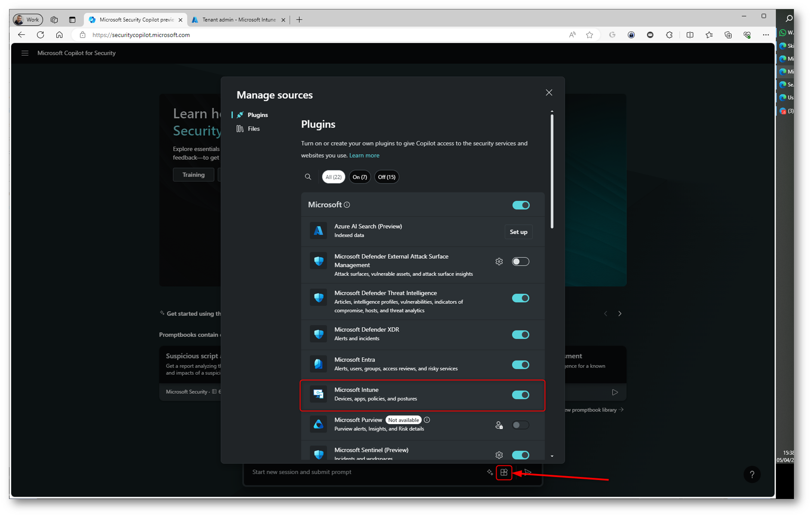
Task: Filter plugins by All (22)
Action: 333,177
